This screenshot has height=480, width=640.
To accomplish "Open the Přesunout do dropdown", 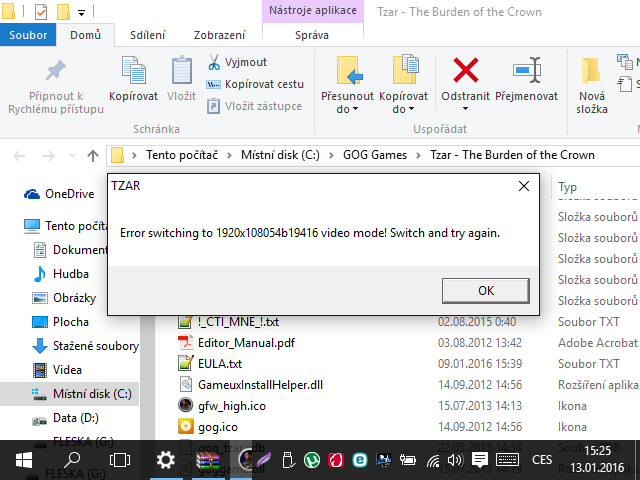I will pyautogui.click(x=347, y=109).
